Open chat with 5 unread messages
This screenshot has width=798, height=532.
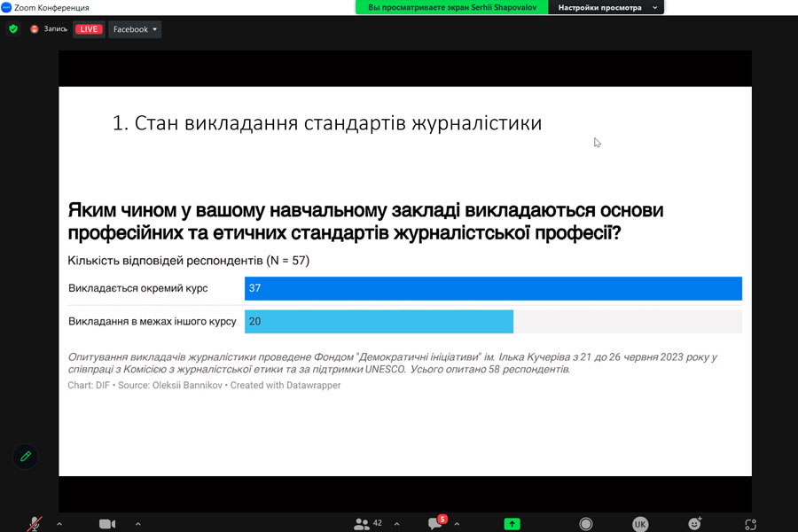point(436,522)
